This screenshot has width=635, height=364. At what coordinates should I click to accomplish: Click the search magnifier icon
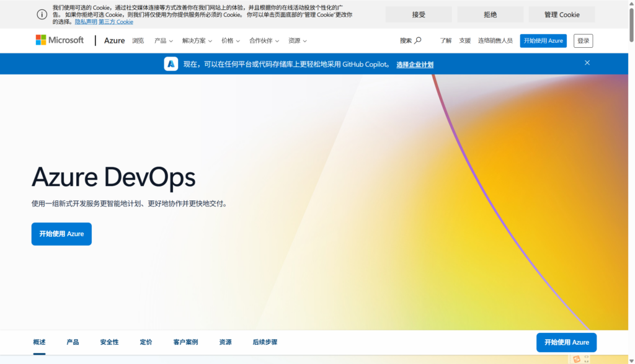pos(418,40)
